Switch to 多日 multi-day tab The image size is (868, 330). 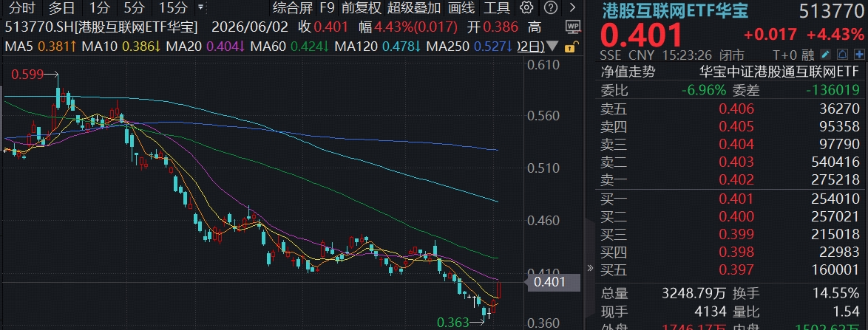(62, 7)
